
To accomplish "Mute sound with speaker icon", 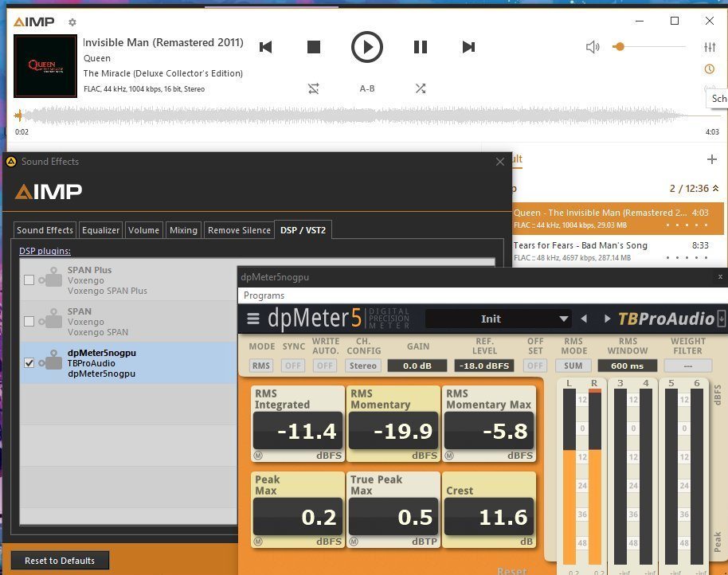I will 593,47.
